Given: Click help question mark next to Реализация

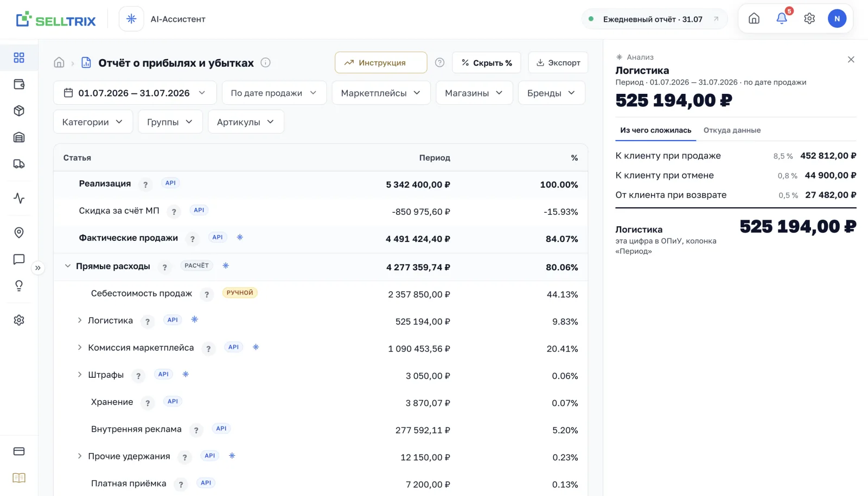Looking at the screenshot, I should pyautogui.click(x=145, y=185).
